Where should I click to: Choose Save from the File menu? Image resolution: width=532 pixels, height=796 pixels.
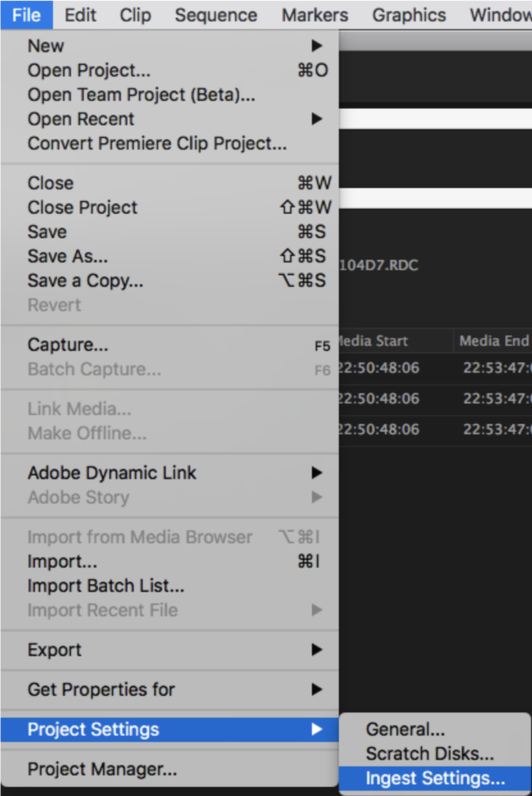(x=170, y=232)
